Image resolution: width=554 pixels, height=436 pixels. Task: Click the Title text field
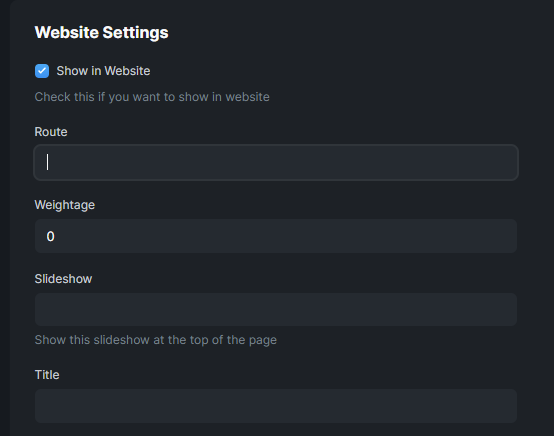[x=276, y=406]
